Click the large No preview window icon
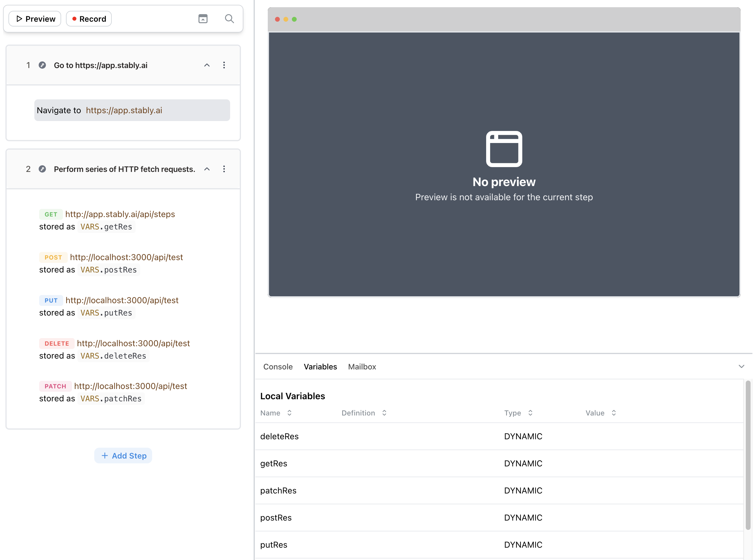Screen dimensions: 753x560 (x=504, y=149)
